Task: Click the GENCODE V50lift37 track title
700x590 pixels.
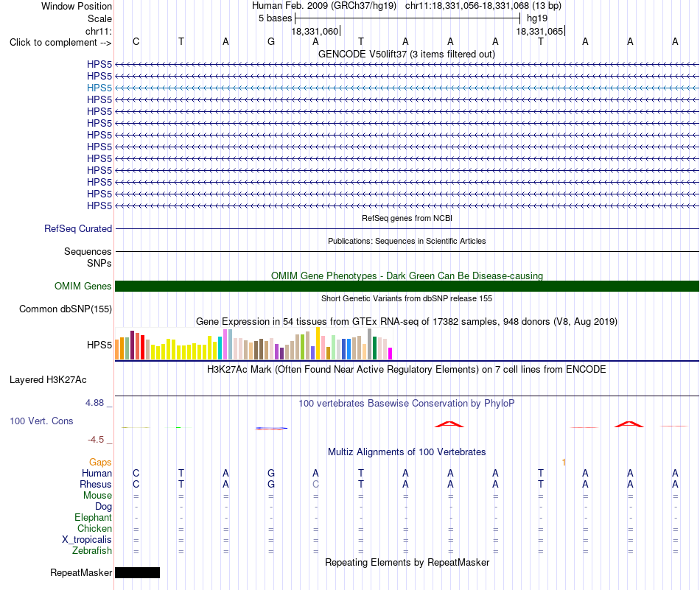Action: pos(407,54)
